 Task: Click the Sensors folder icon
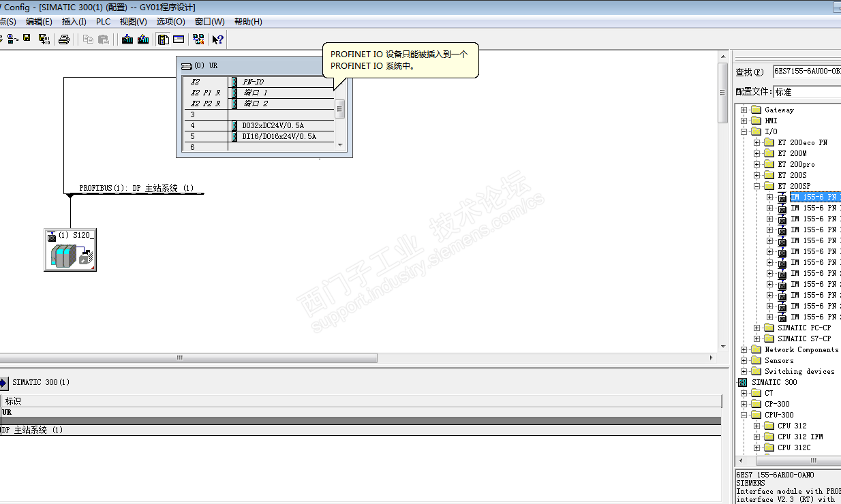click(755, 360)
